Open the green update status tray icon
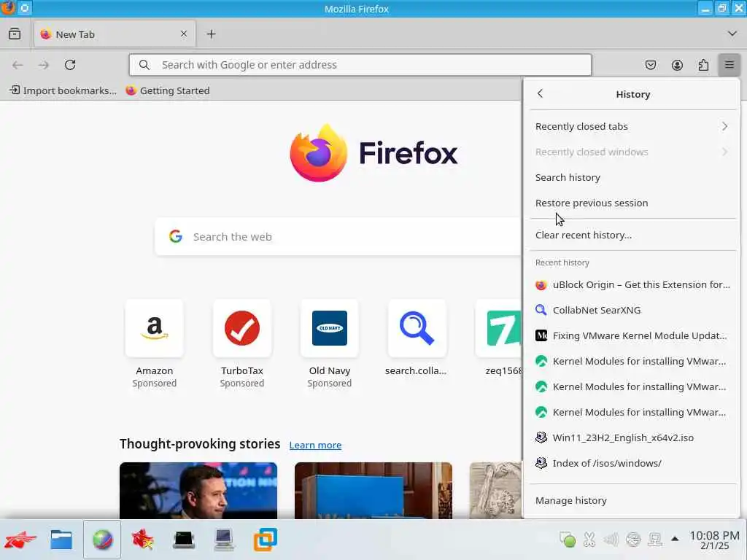 click(x=568, y=540)
